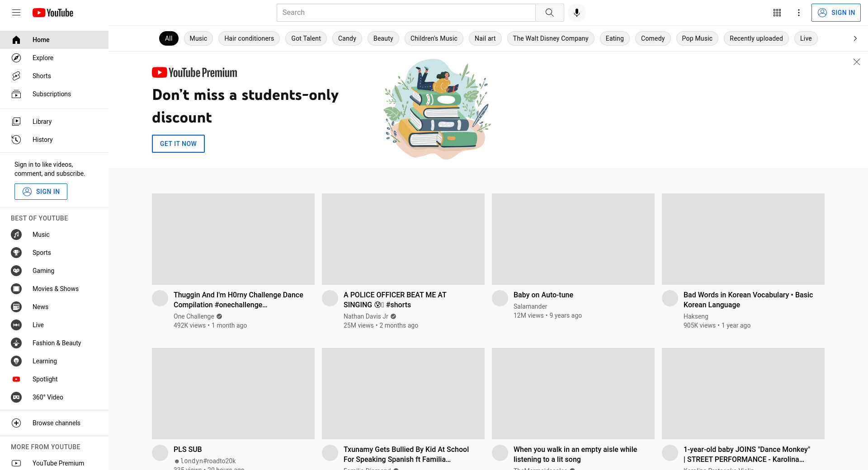Open Music under Best of YouTube
Viewport: 868px width, 470px height.
coord(54,235)
